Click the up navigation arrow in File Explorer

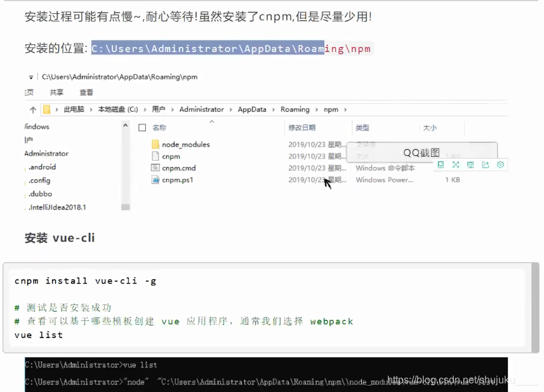[x=32, y=109]
